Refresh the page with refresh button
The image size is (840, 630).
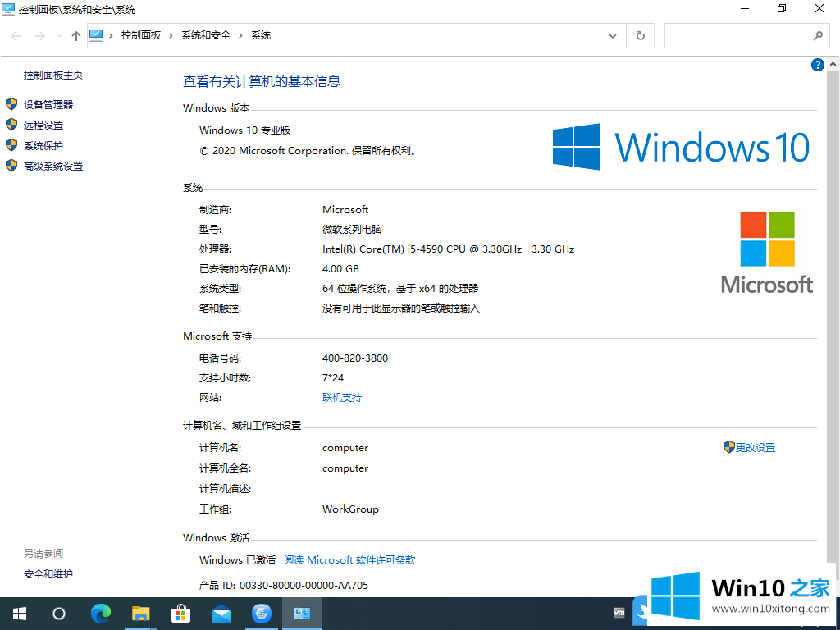click(640, 36)
